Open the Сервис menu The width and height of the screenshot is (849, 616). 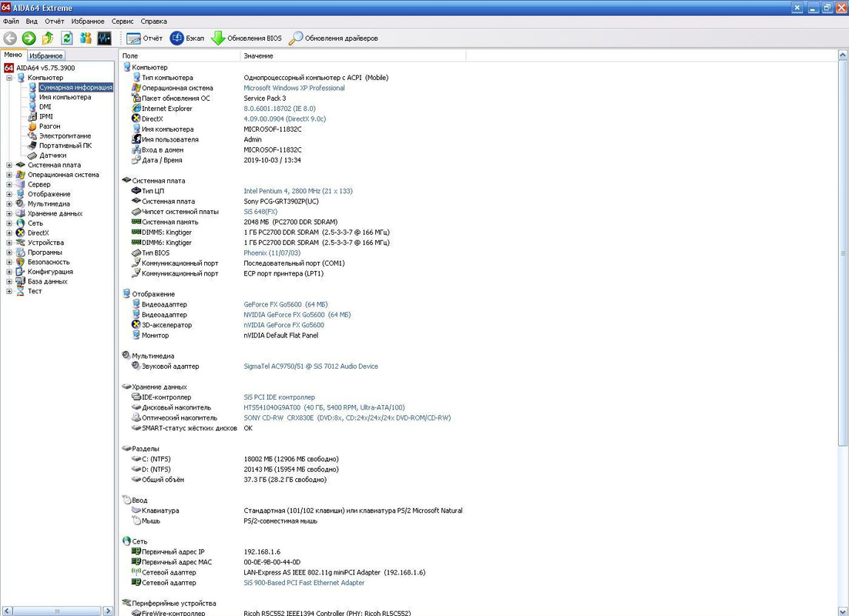pyautogui.click(x=122, y=21)
